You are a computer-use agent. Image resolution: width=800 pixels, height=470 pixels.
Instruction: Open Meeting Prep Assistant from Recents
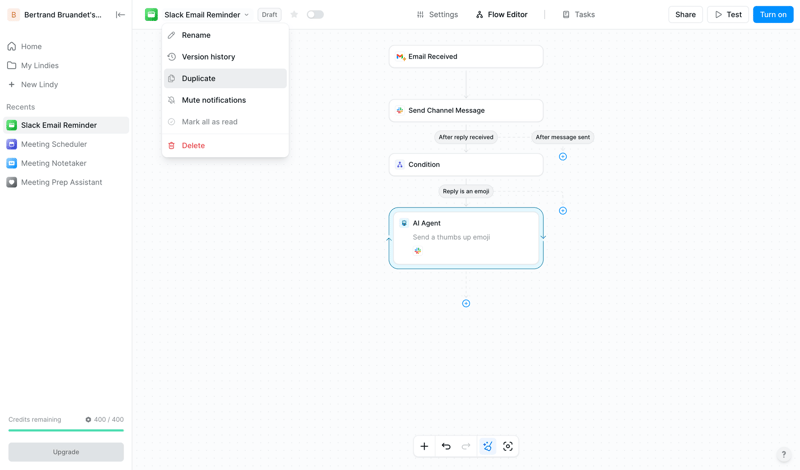(66, 182)
